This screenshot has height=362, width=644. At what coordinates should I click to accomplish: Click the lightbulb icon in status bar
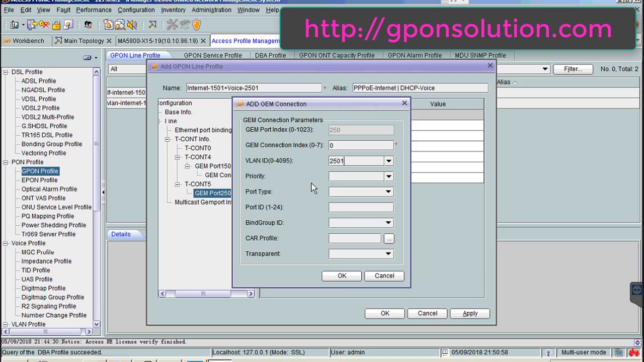[x=548, y=352]
